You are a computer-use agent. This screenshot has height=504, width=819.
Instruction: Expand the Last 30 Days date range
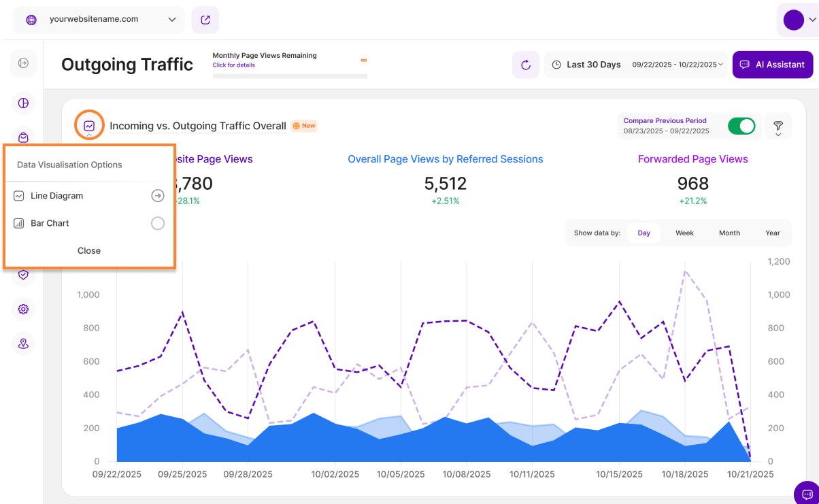[x=635, y=65]
